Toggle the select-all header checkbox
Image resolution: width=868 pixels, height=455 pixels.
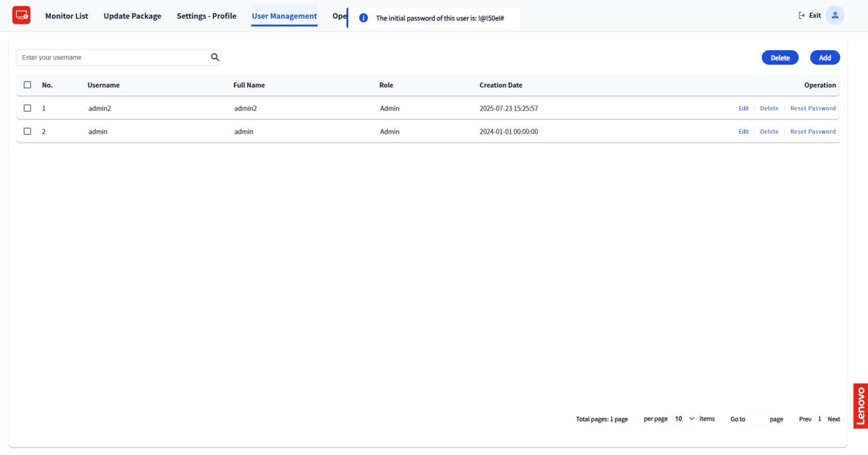(x=27, y=85)
